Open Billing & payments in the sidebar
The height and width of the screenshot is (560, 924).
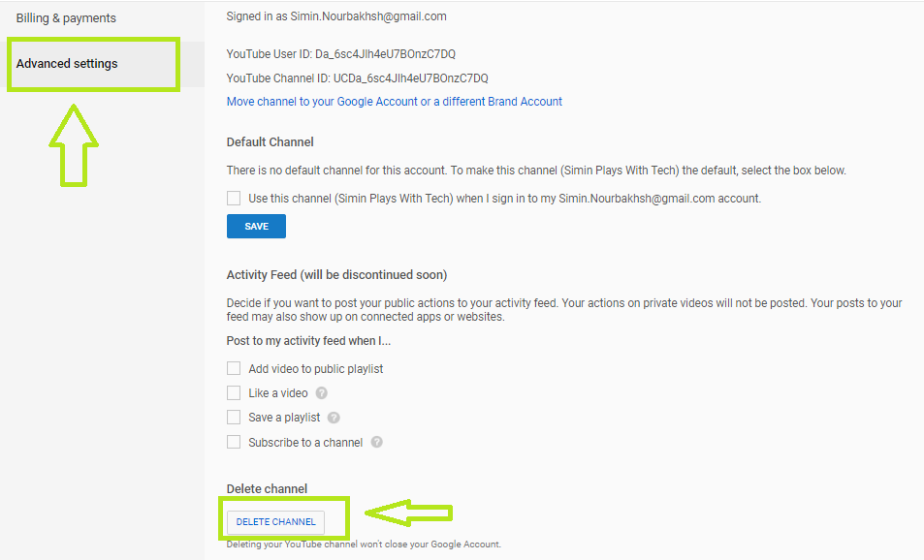[66, 18]
